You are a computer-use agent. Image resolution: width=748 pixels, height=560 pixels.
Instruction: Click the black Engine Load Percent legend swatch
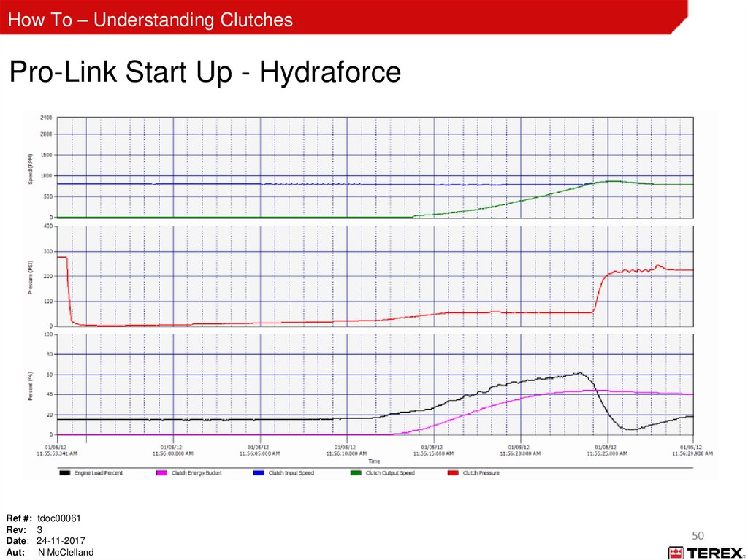click(x=65, y=472)
